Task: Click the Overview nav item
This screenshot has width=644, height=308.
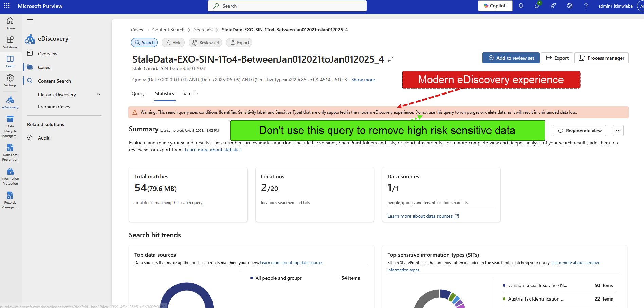Action: [48, 54]
